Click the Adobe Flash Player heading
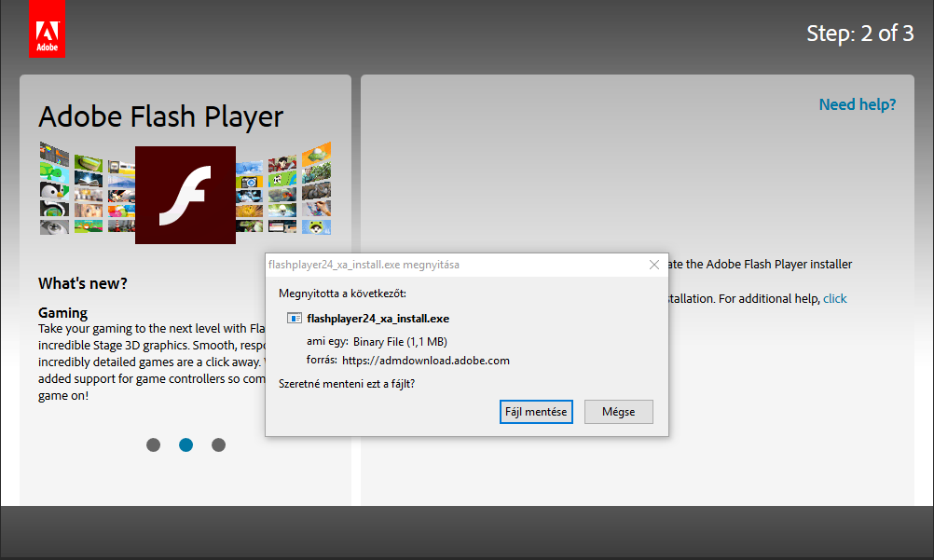 coord(160,117)
